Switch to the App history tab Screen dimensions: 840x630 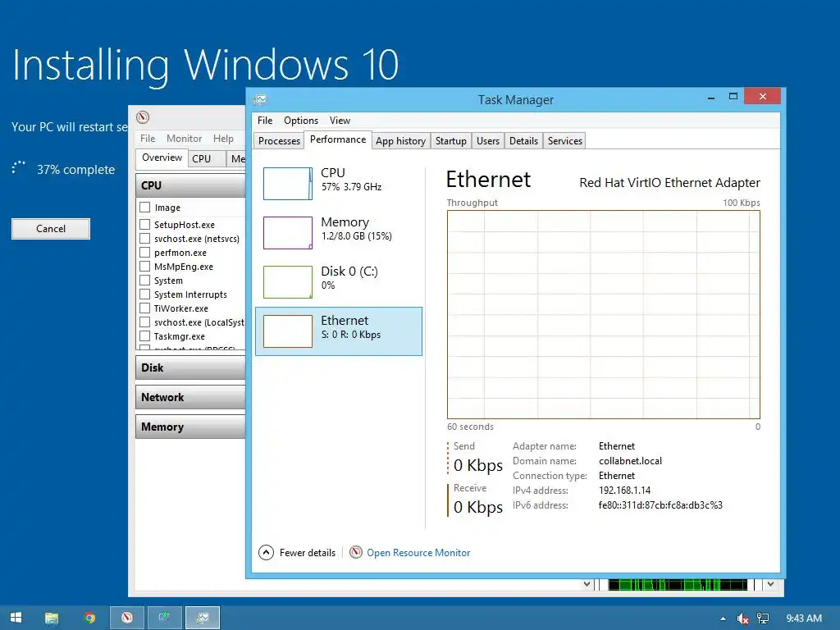pyautogui.click(x=400, y=141)
